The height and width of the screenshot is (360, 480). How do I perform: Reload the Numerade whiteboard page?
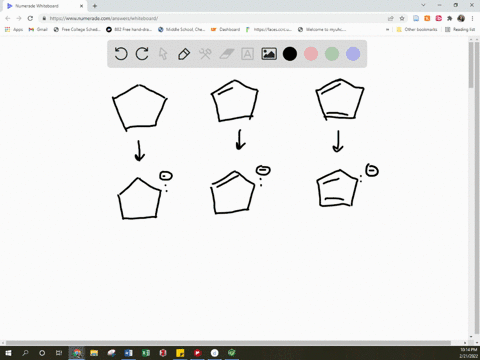pos(30,18)
